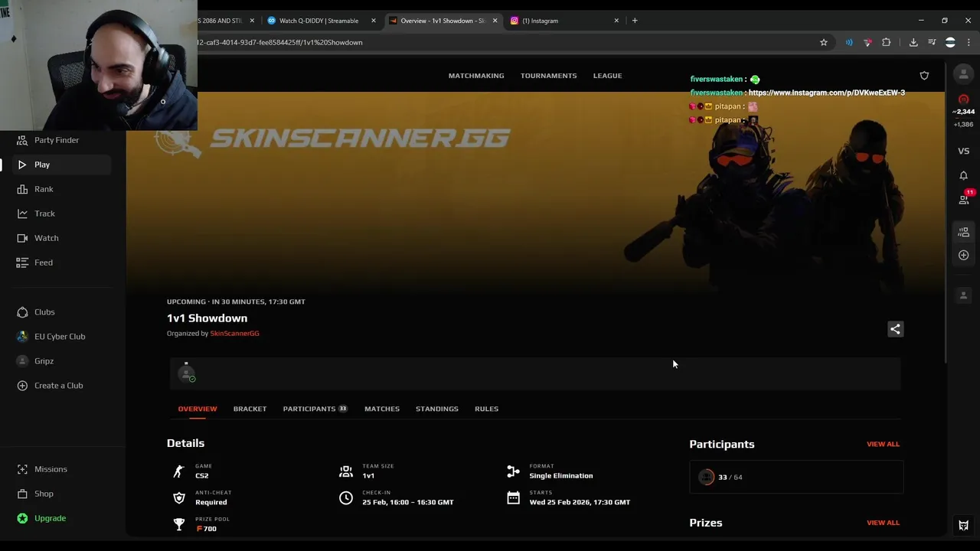Switch to the Overview tab
Image resolution: width=980 pixels, height=551 pixels.
point(198,409)
